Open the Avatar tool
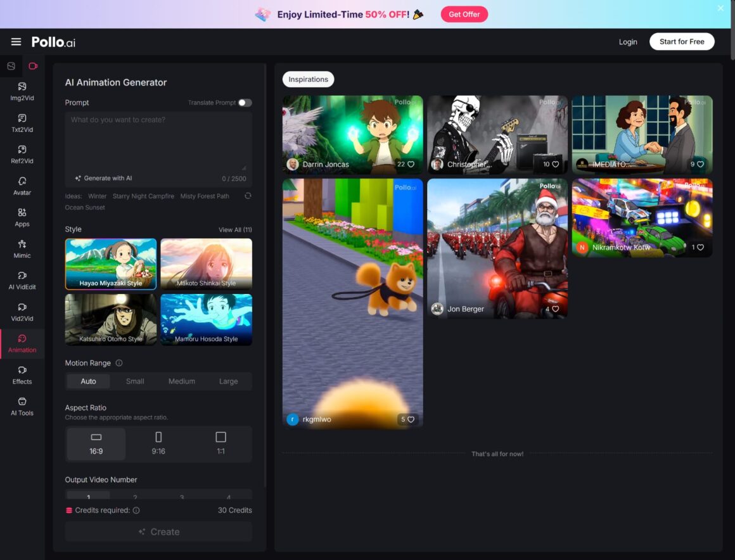This screenshot has width=735, height=560. 22,186
